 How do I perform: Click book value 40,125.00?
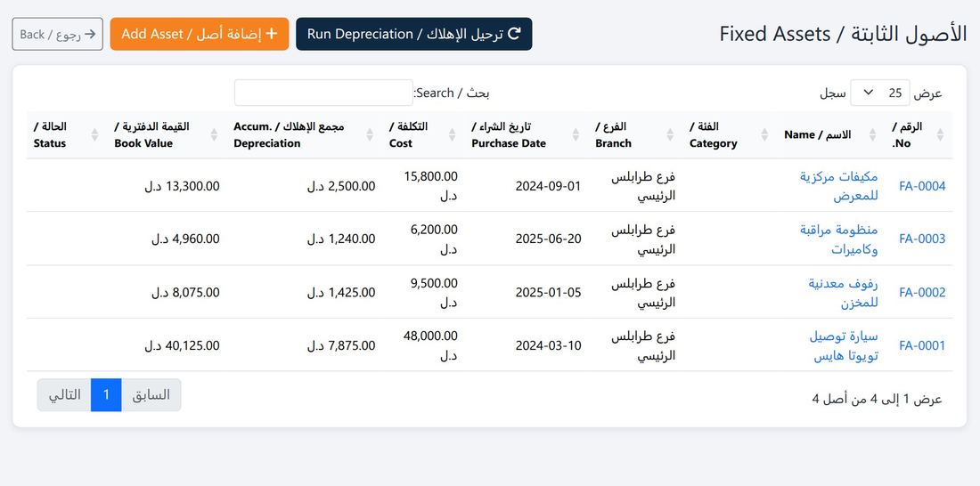[192, 345]
